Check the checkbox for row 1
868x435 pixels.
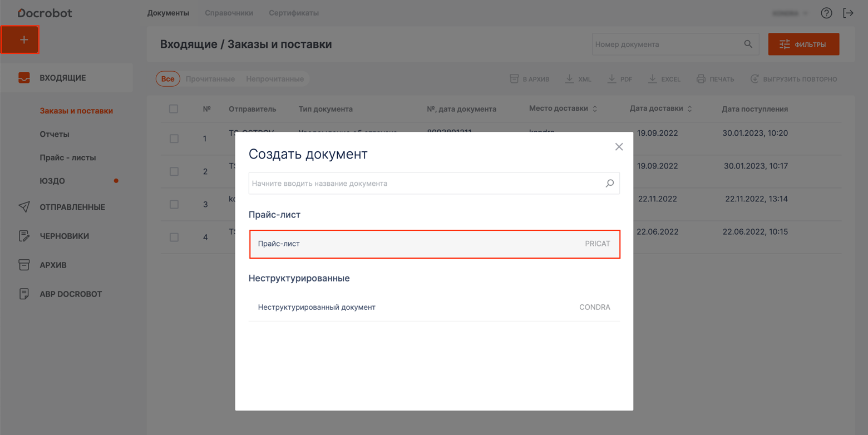[174, 139]
